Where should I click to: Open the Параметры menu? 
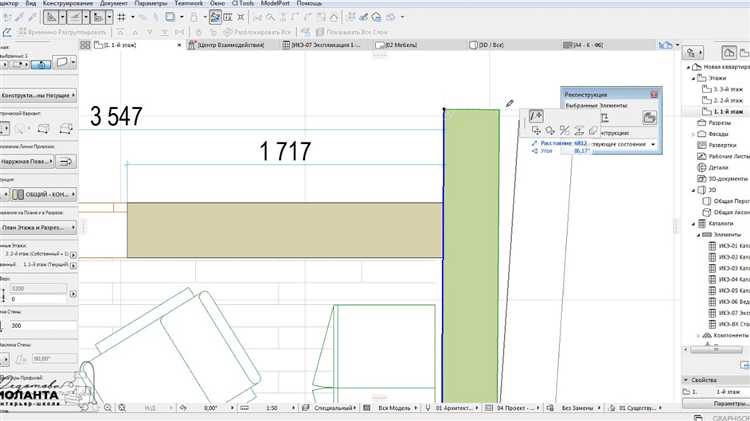tap(151, 3)
